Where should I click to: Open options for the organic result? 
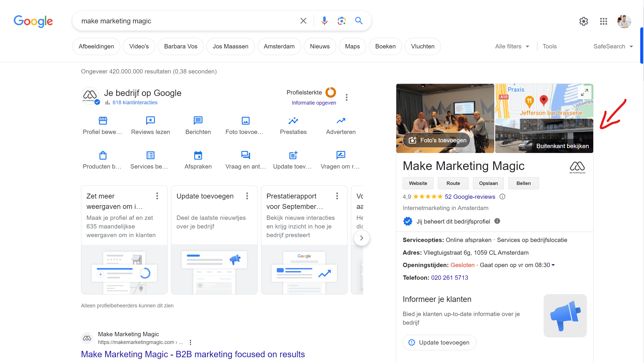click(x=190, y=342)
